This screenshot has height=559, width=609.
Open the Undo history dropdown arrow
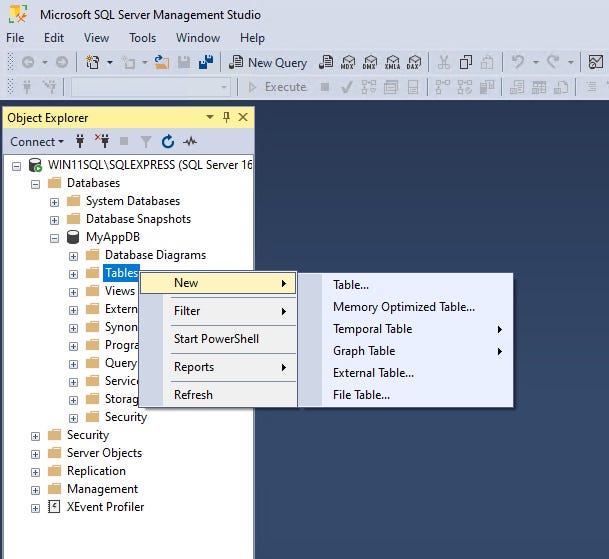tap(536, 62)
